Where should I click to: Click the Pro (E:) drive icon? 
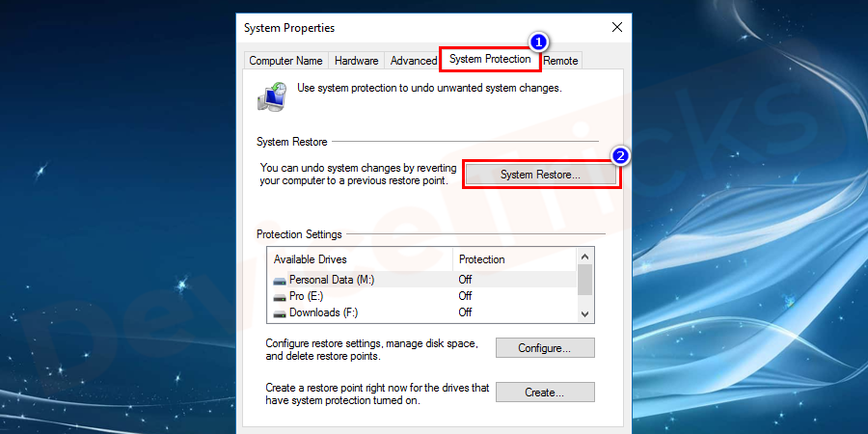[280, 296]
